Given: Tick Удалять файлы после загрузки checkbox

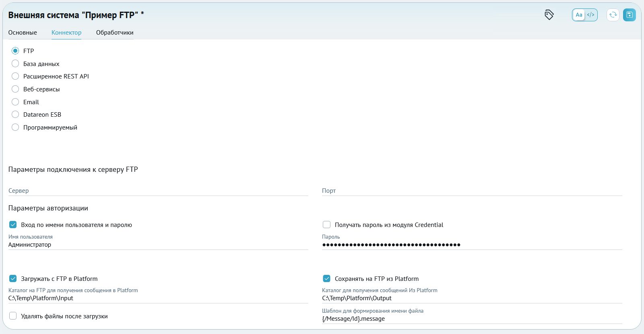Looking at the screenshot, I should point(13,316).
